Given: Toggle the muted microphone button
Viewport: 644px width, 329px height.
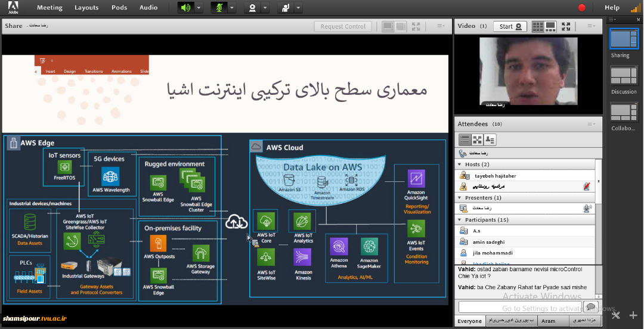Looking at the screenshot, I should tap(218, 7).
